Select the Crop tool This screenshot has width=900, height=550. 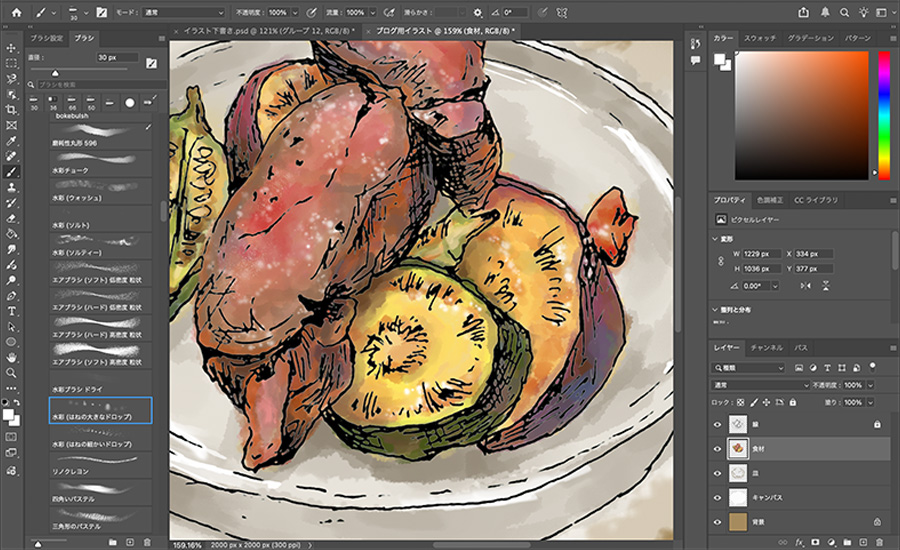click(11, 110)
